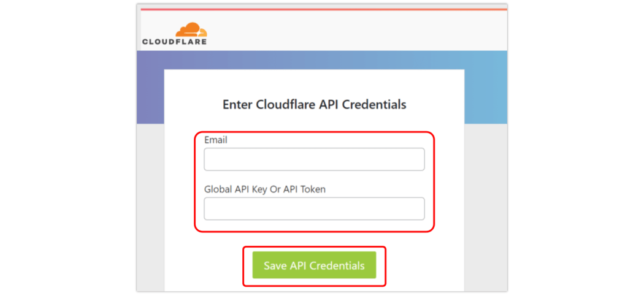
Task: Click the CLOUDFLARE wordmark text
Action: coord(175,42)
